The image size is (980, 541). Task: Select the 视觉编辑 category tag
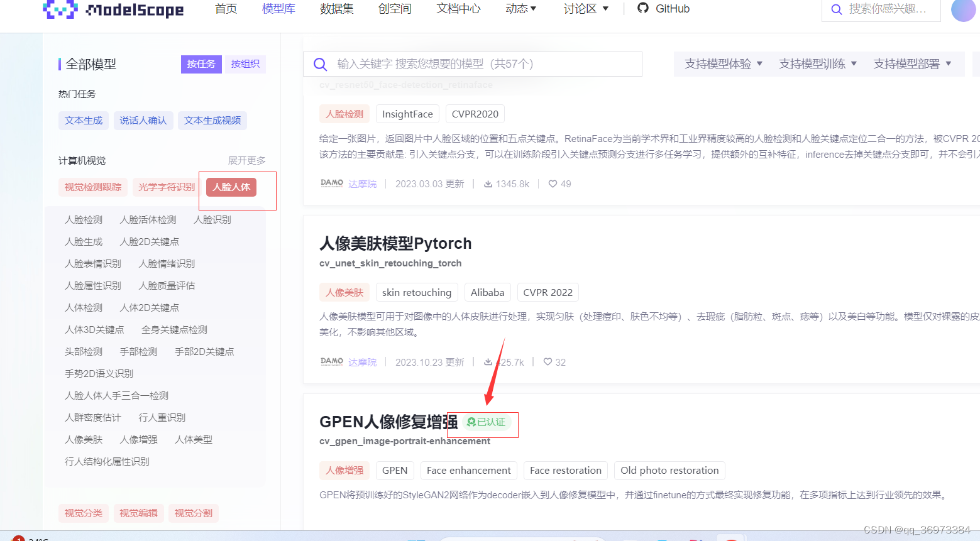coord(138,513)
